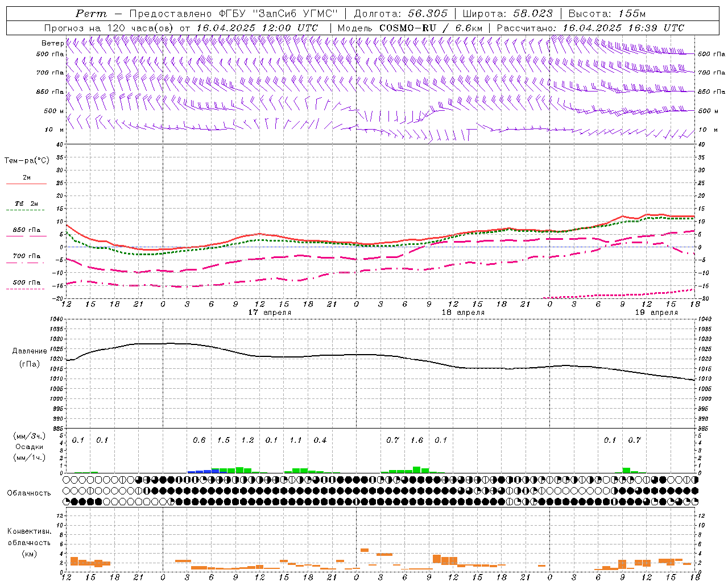The height and width of the screenshot is (582, 728).
Task: Select the "Модель COSMO-RU / 6.6км" text
Action: tap(409, 28)
